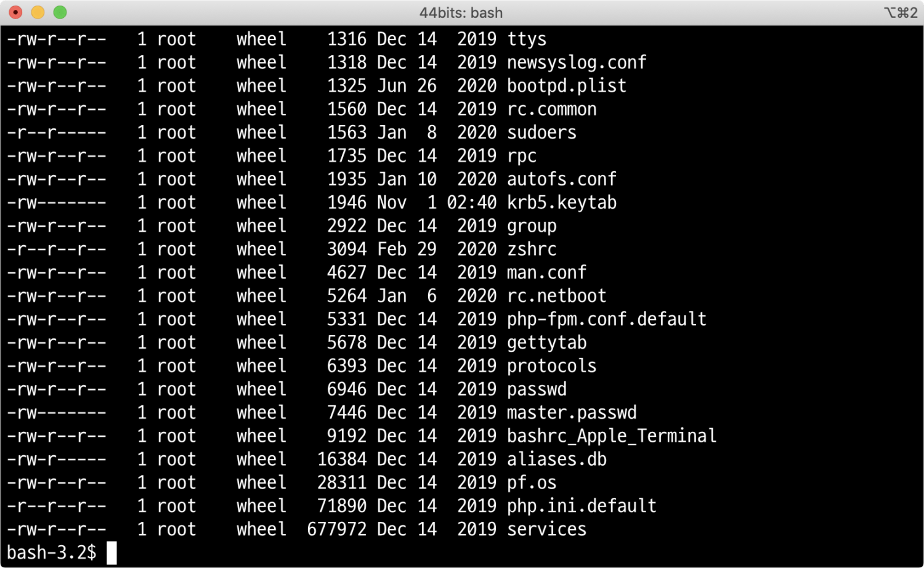
Task: Click the php.ini.default filename
Action: [582, 506]
